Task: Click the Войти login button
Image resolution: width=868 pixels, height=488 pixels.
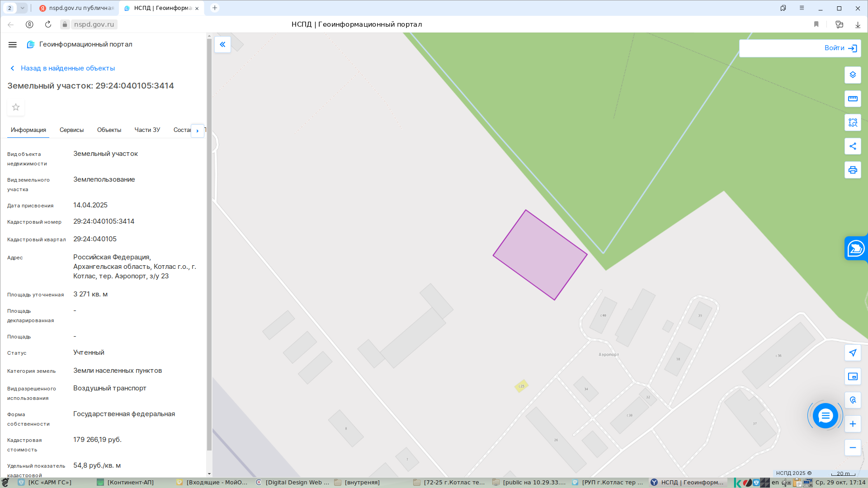Action: tap(840, 48)
